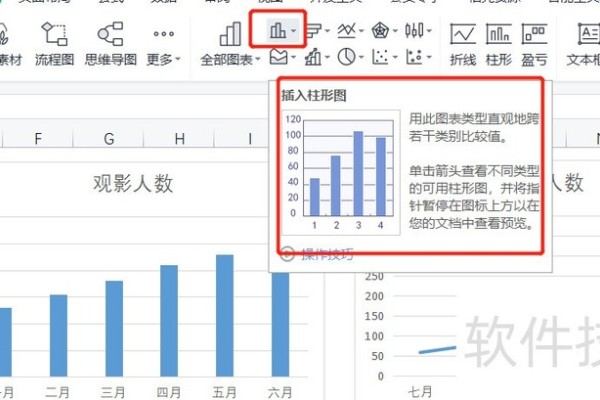Click the 二月 bar in chart
Viewport: 600px width, 400px height.
(x=59, y=336)
